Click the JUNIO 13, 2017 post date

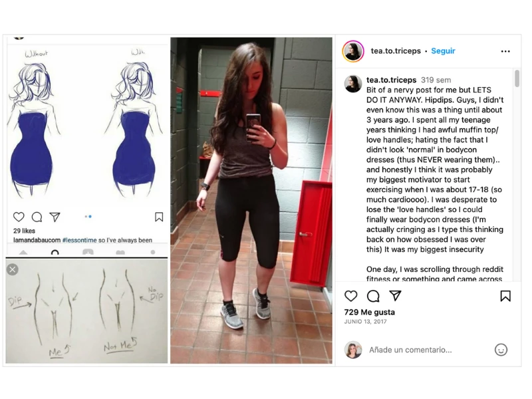[x=365, y=322]
